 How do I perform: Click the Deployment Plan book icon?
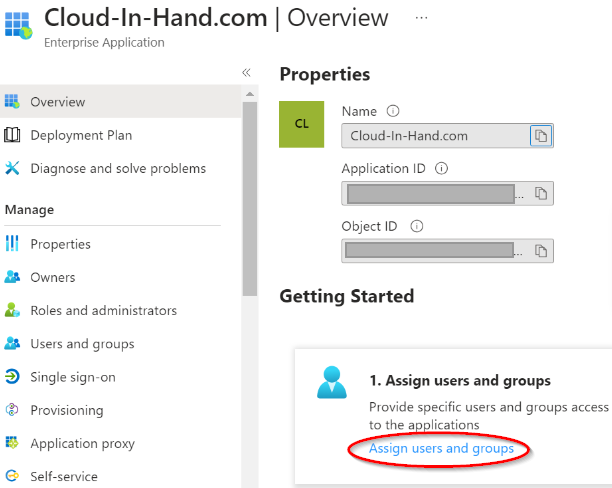click(12, 135)
